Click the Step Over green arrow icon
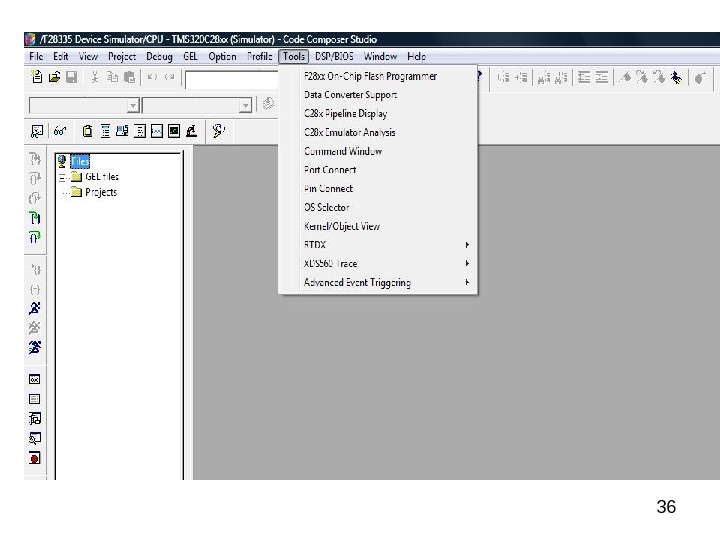720x540 pixels. [x=35, y=218]
